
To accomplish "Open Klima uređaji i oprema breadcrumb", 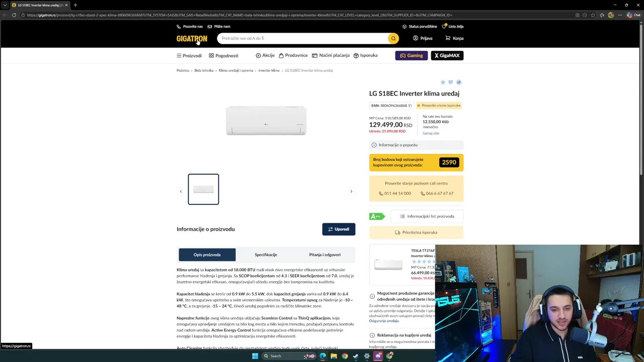I will pyautogui.click(x=236, y=70).
